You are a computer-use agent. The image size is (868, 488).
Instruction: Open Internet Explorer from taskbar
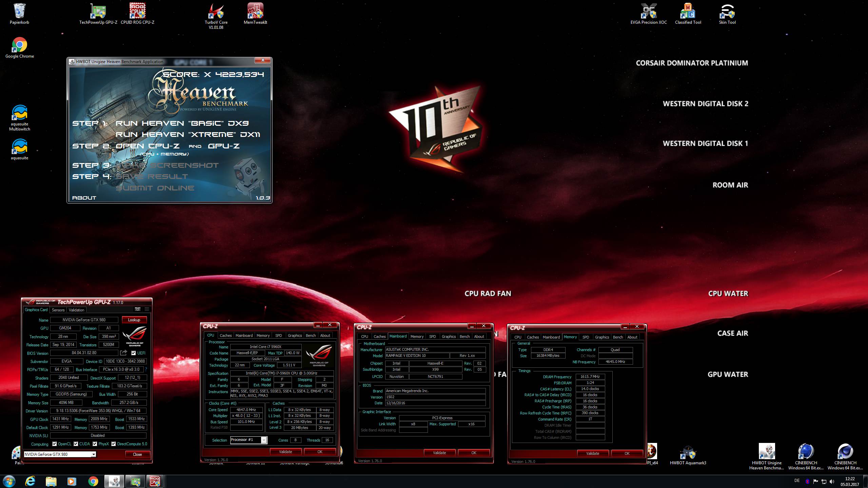pyautogui.click(x=30, y=481)
